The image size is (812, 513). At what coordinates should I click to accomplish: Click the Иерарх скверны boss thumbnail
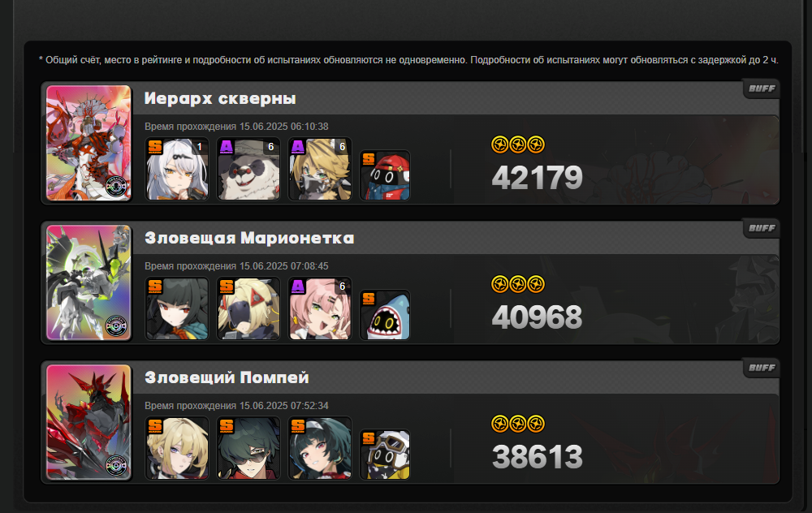pyautogui.click(x=89, y=143)
